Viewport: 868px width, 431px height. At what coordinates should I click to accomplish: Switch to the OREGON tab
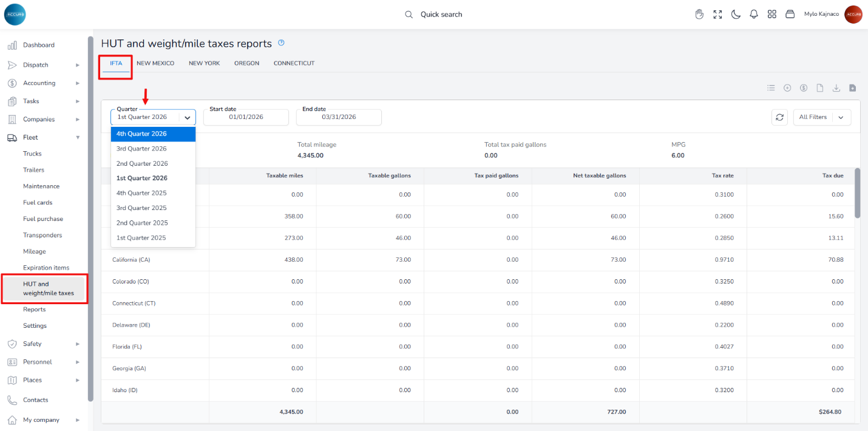[246, 63]
